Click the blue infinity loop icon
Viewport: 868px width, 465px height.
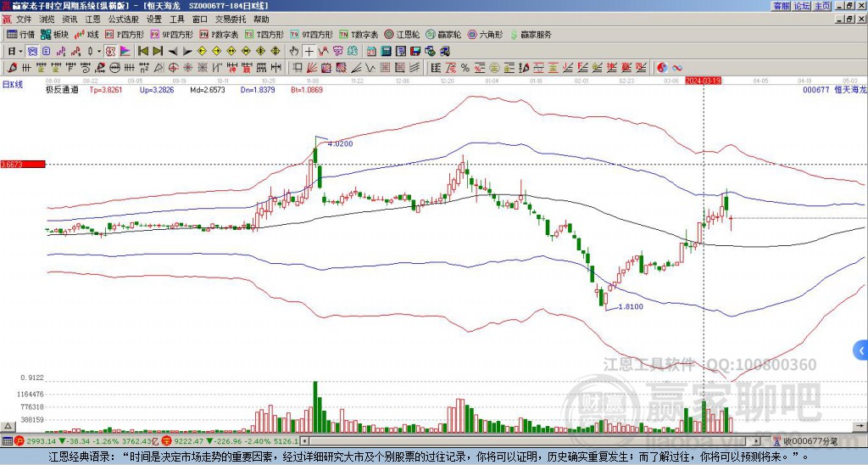677,68
